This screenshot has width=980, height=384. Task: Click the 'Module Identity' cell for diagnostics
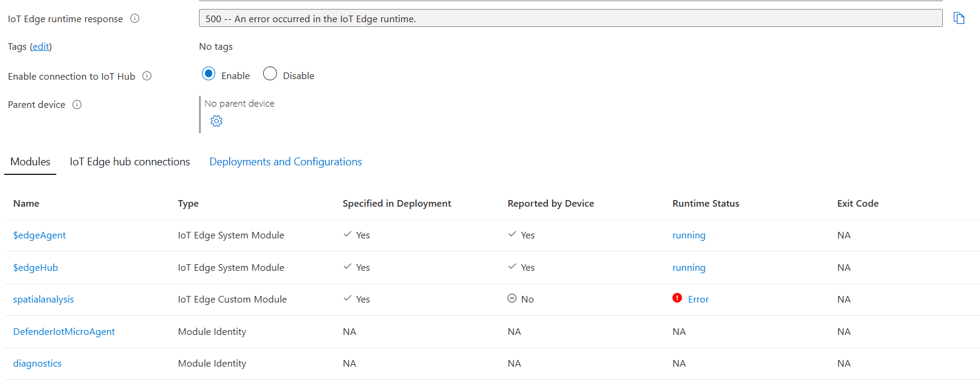coord(212,364)
